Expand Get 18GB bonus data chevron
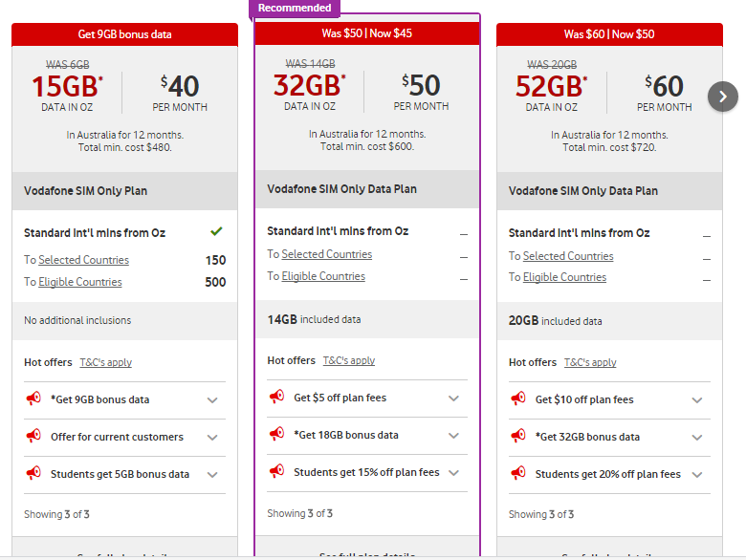 click(x=454, y=436)
